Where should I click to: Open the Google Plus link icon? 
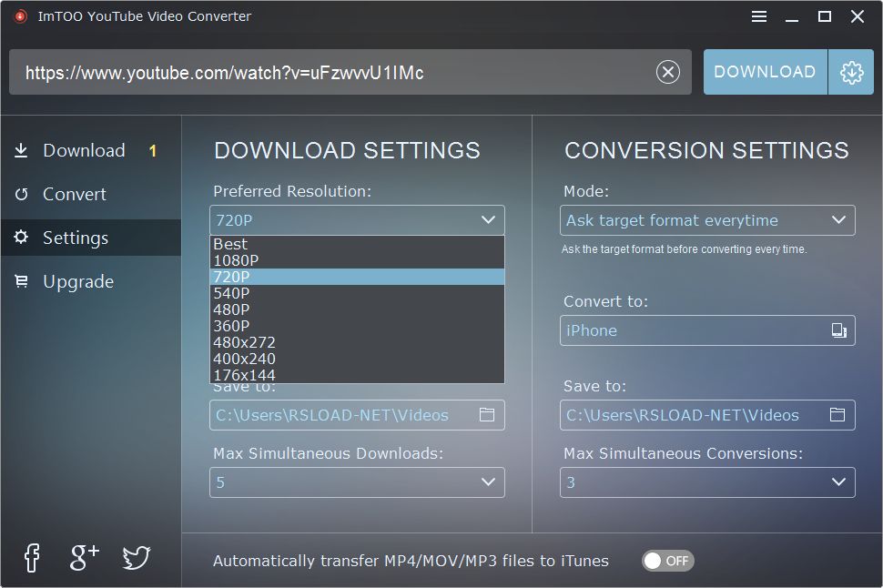coord(85,558)
